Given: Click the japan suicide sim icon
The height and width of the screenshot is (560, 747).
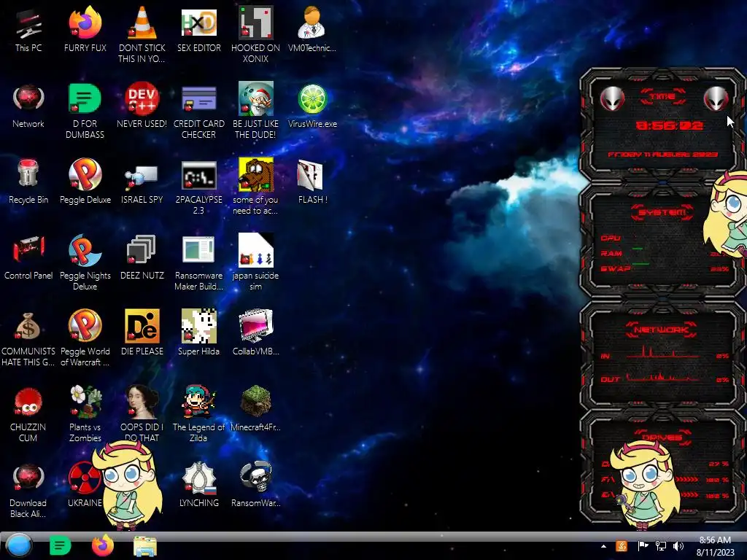Looking at the screenshot, I should [255, 262].
